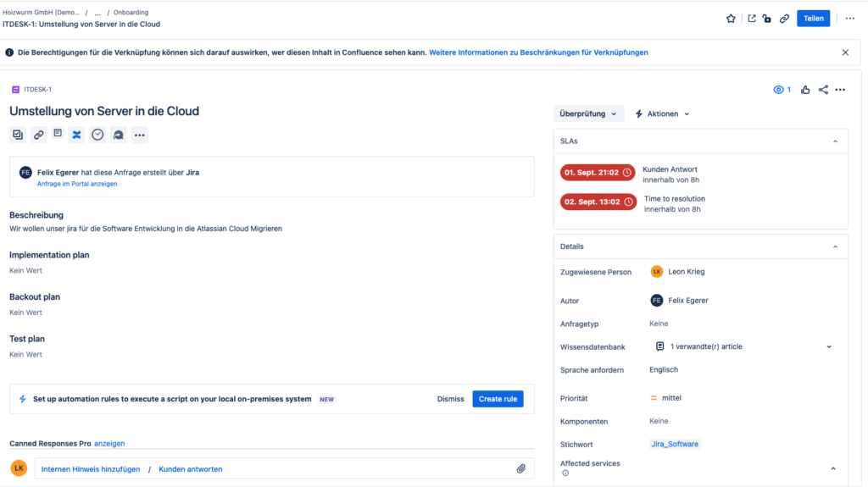
Task: Share issue via share icon
Action: (x=823, y=90)
